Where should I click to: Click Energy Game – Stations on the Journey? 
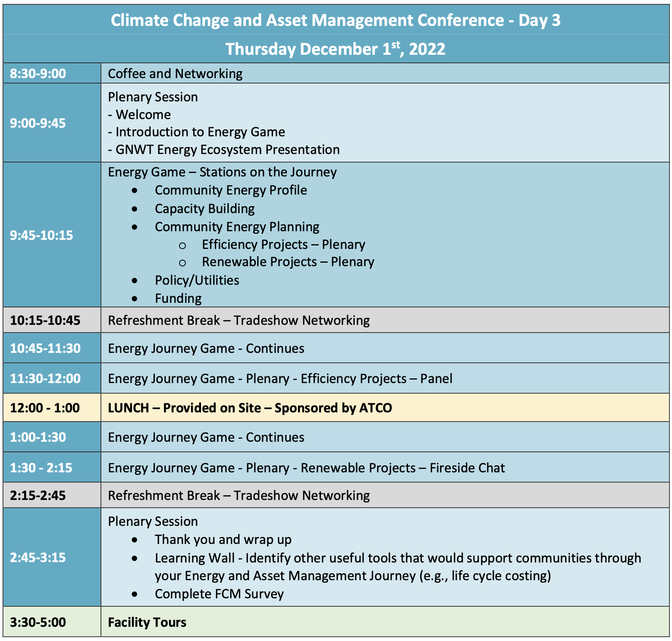pyautogui.click(x=222, y=172)
